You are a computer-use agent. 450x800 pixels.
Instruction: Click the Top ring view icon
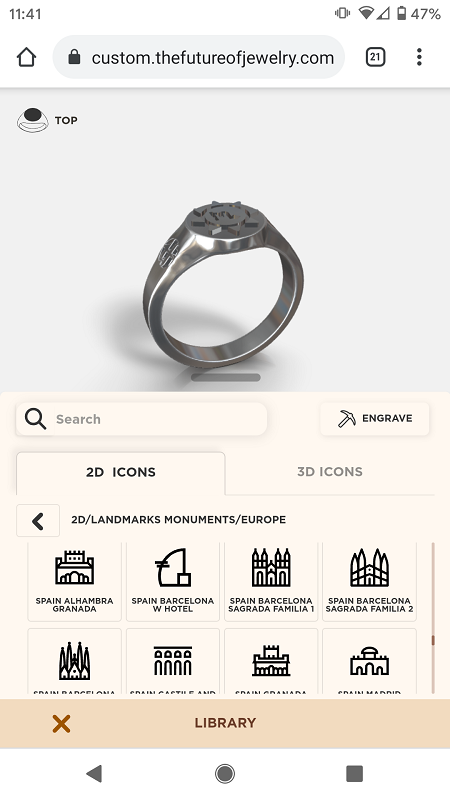(x=33, y=120)
